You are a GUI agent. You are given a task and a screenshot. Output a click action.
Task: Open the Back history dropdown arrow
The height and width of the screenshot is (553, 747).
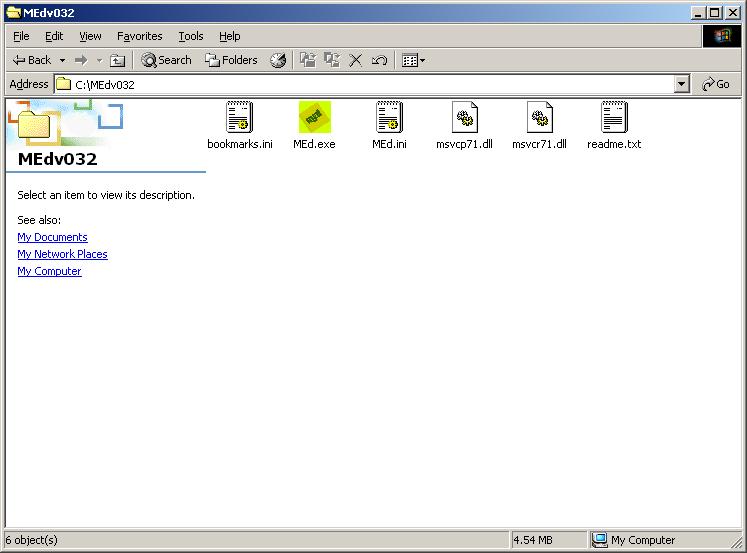[62, 60]
